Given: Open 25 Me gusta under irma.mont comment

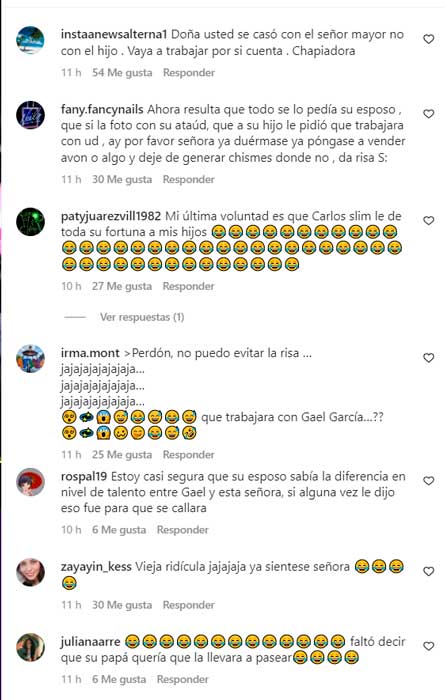Looking at the screenshot, I should tap(122, 454).
